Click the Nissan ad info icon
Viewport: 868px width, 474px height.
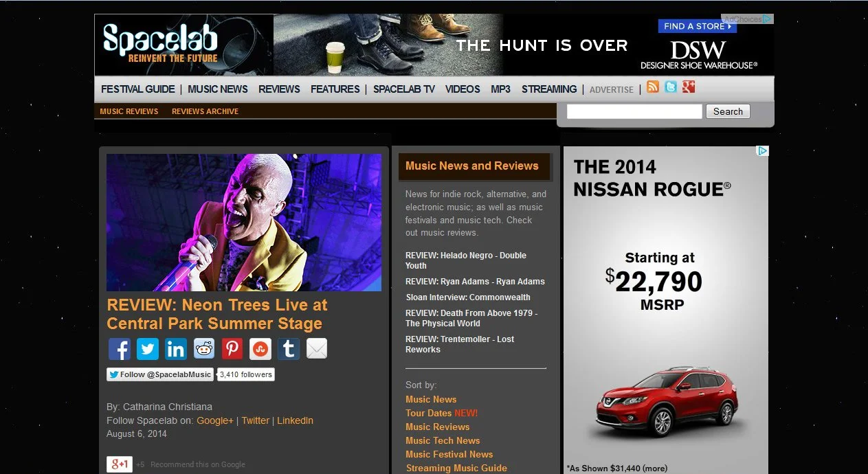(763, 151)
